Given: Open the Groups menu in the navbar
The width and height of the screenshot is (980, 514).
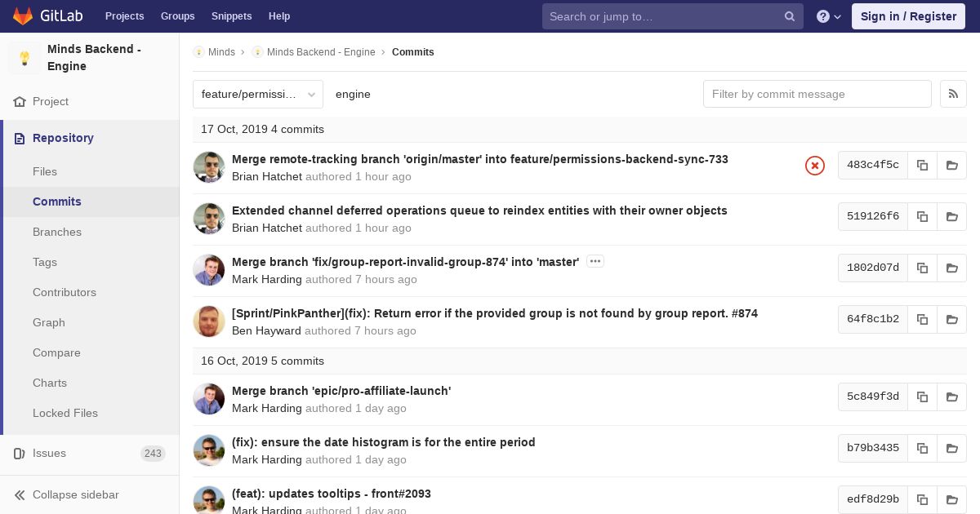Looking at the screenshot, I should (x=177, y=16).
